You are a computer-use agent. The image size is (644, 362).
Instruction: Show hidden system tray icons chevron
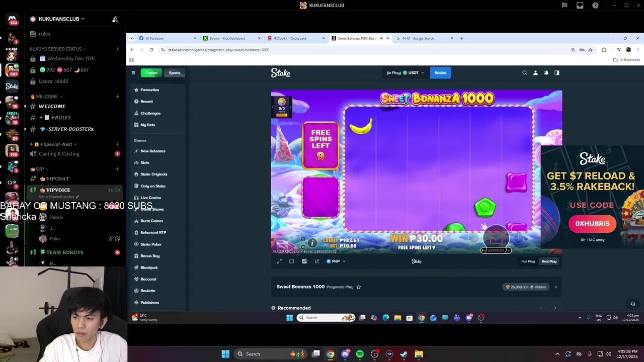point(557,354)
